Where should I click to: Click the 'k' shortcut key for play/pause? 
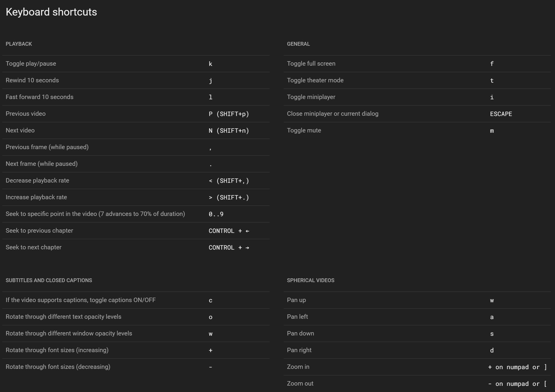coord(210,64)
